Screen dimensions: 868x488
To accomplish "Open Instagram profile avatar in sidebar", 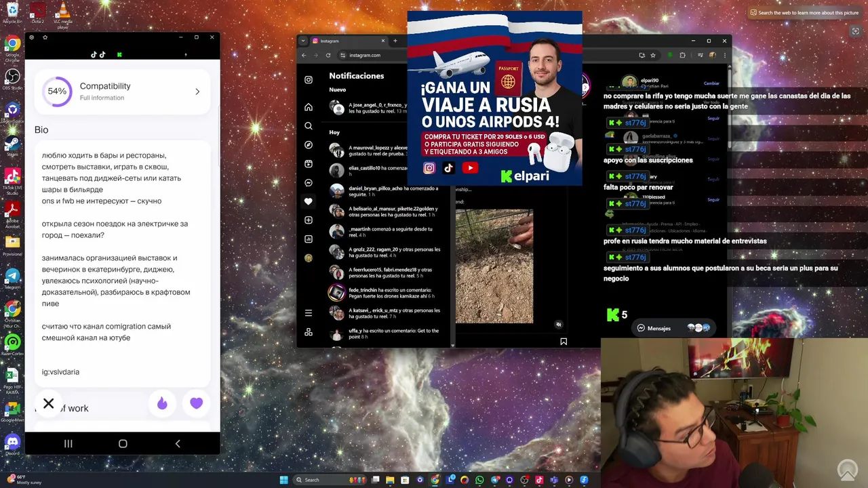I will [x=309, y=258].
